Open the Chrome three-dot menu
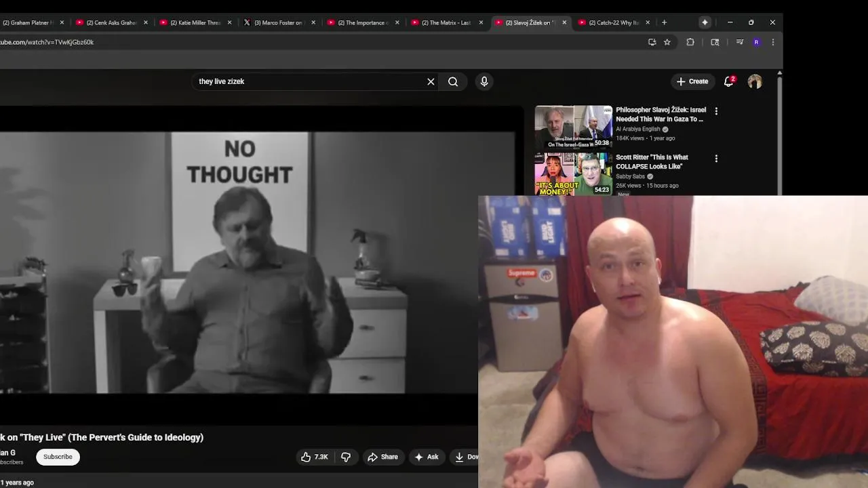Viewport: 868px width, 488px height. 773,42
